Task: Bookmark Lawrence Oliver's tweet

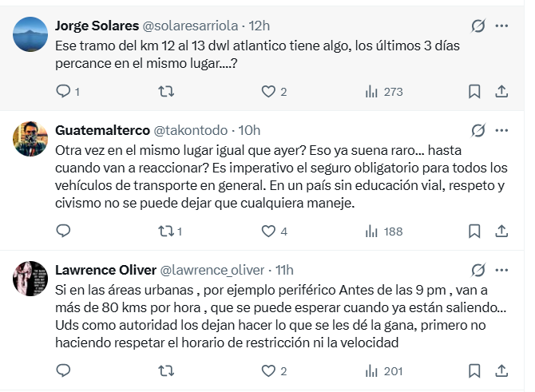Action: 474,371
